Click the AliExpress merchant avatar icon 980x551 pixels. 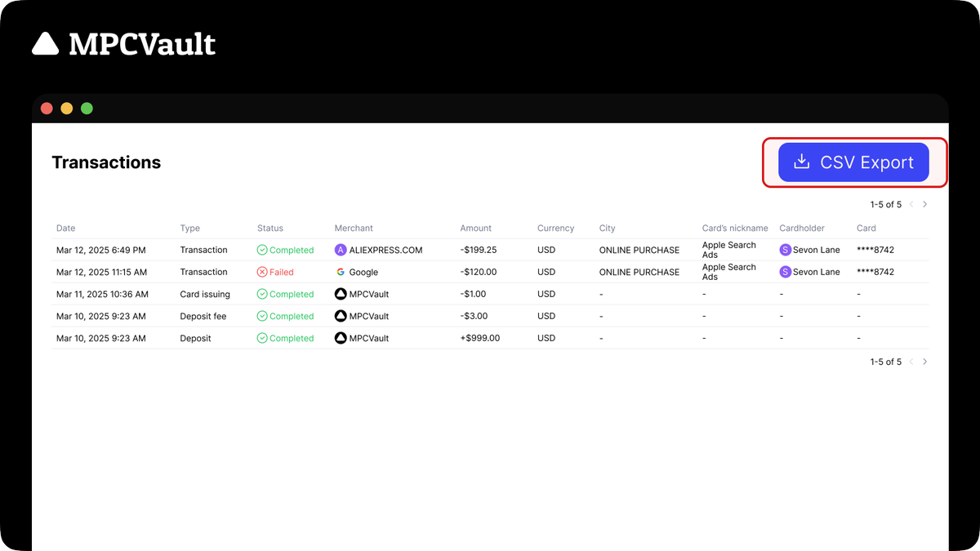tap(341, 250)
